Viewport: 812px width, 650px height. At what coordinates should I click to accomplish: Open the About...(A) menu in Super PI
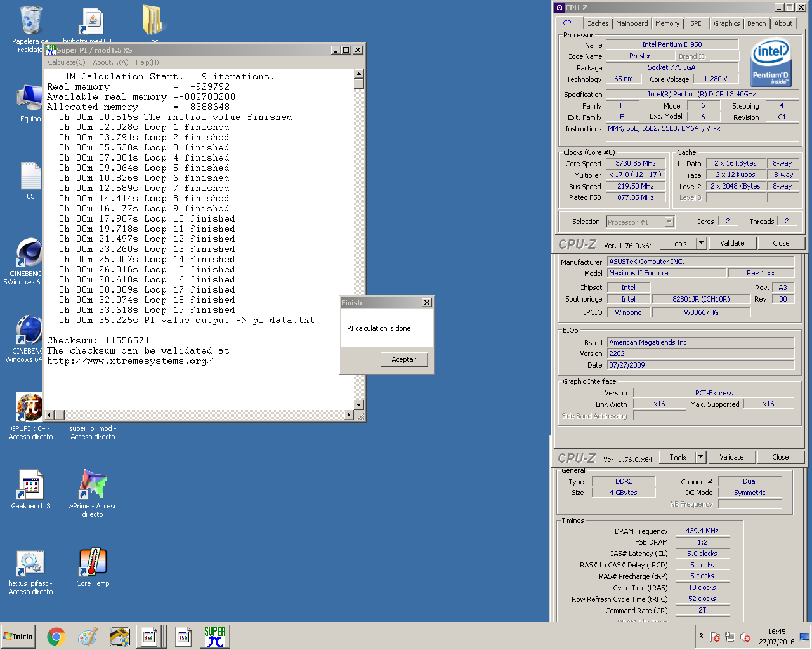pyautogui.click(x=110, y=62)
